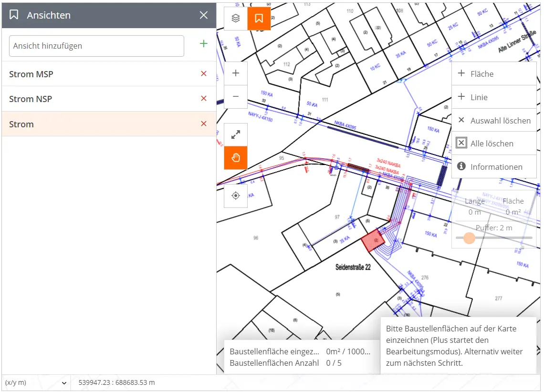The height and width of the screenshot is (392, 544).
Task: Click green plus to add view
Action: (204, 44)
